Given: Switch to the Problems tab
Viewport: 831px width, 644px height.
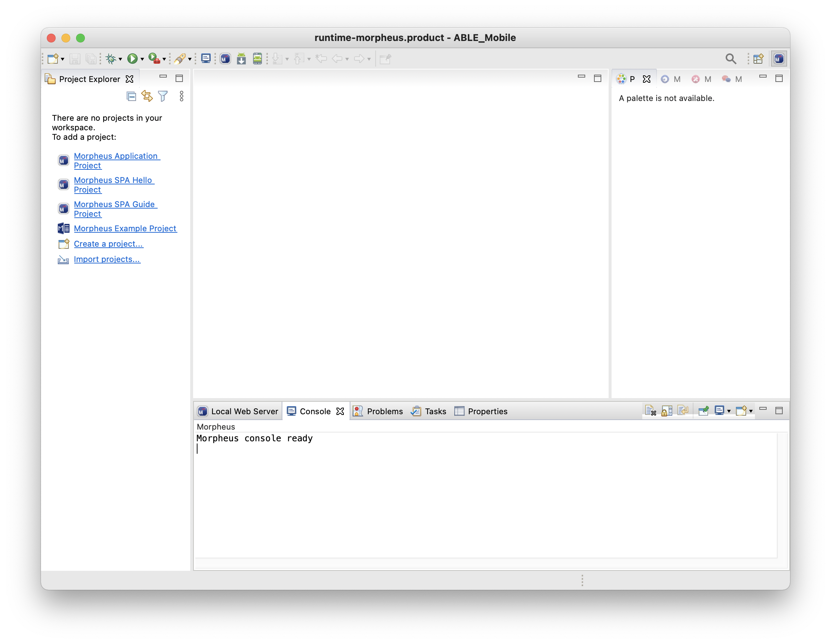Looking at the screenshot, I should 385,411.
